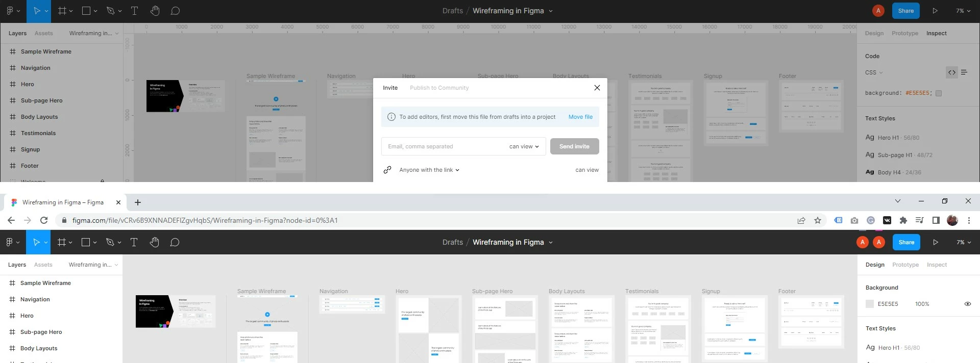Select Invite tab in the dialog
The width and height of the screenshot is (980, 363).
tap(390, 88)
